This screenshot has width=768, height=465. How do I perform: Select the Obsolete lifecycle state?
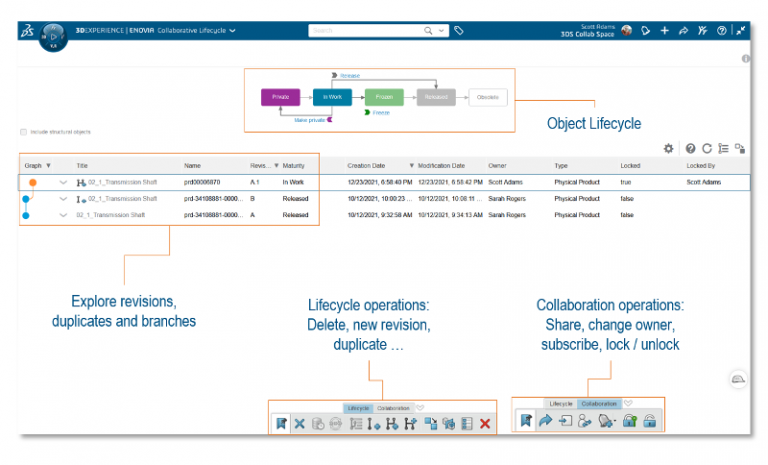(488, 97)
